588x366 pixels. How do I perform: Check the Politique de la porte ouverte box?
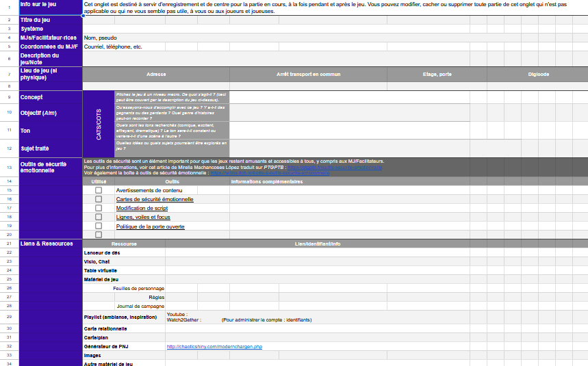coord(99,226)
